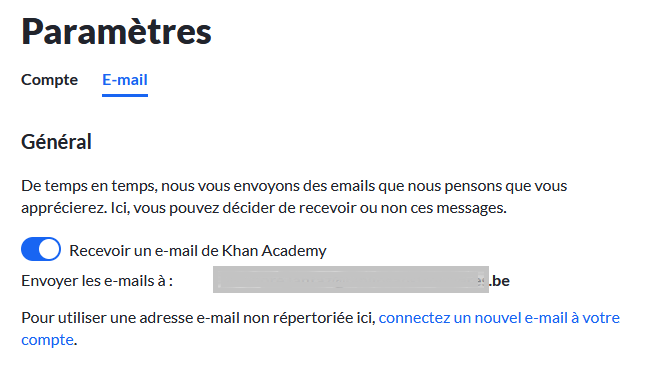Click the 'Paramètres' page heading
Image resolution: width=649 pixels, height=379 pixels.
point(116,32)
